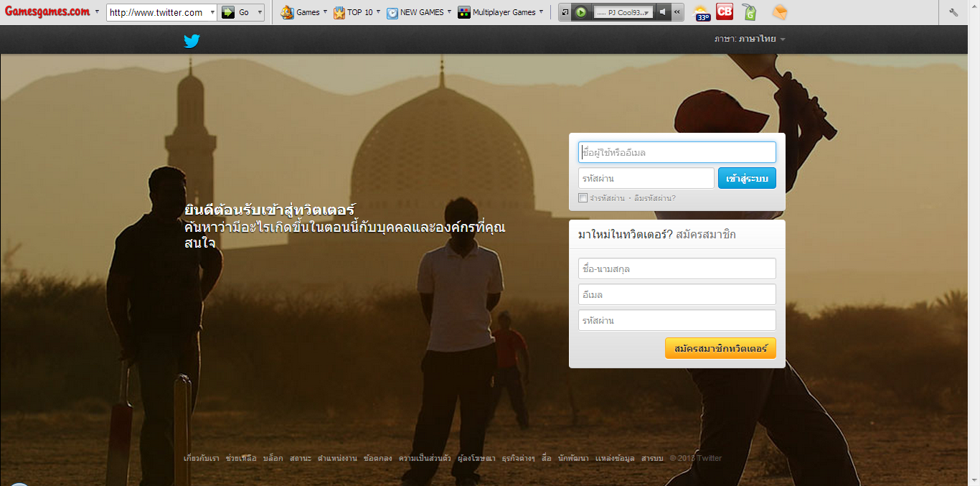Open the ข้อตกลง terms footer link
This screenshot has height=486, width=980.
coord(378,458)
